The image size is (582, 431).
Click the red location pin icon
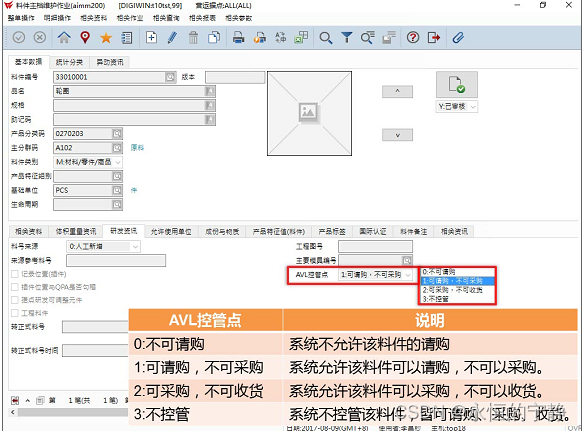(85, 37)
